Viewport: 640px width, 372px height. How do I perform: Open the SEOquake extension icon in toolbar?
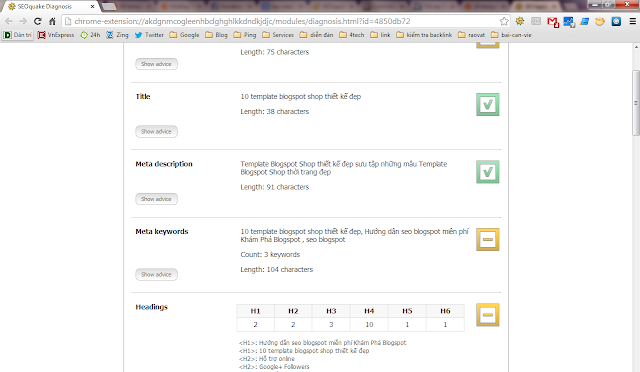(x=520, y=21)
